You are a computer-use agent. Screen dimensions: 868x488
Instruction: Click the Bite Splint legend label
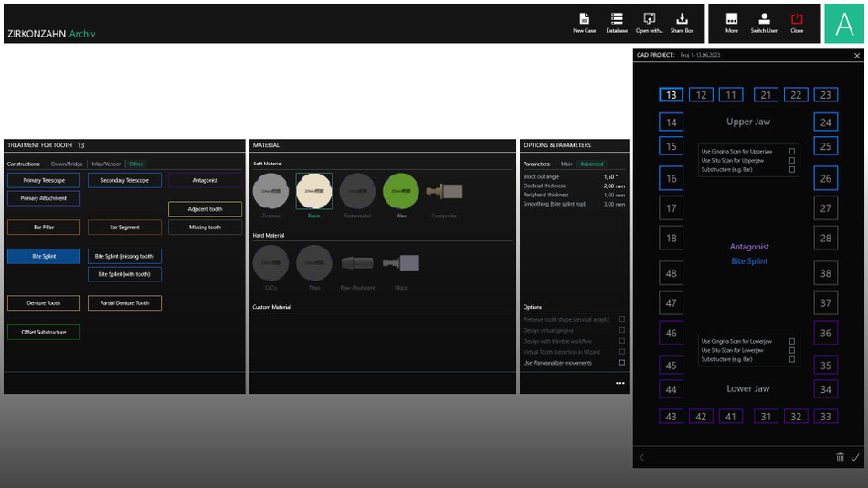point(749,260)
